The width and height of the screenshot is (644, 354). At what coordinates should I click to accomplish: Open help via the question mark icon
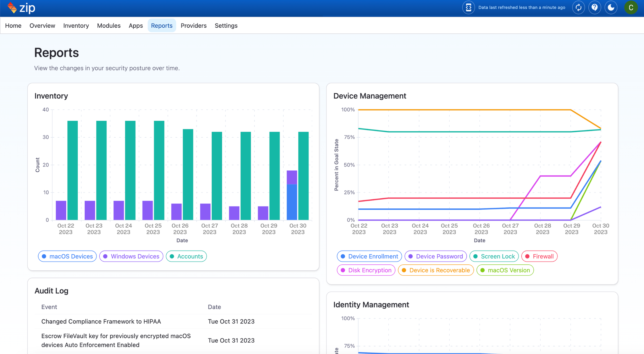point(594,8)
